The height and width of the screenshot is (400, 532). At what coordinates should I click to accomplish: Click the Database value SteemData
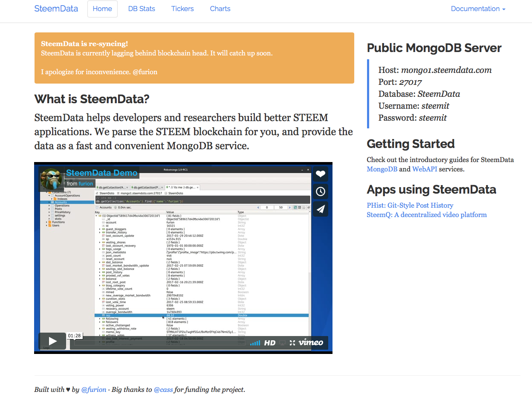pos(439,94)
